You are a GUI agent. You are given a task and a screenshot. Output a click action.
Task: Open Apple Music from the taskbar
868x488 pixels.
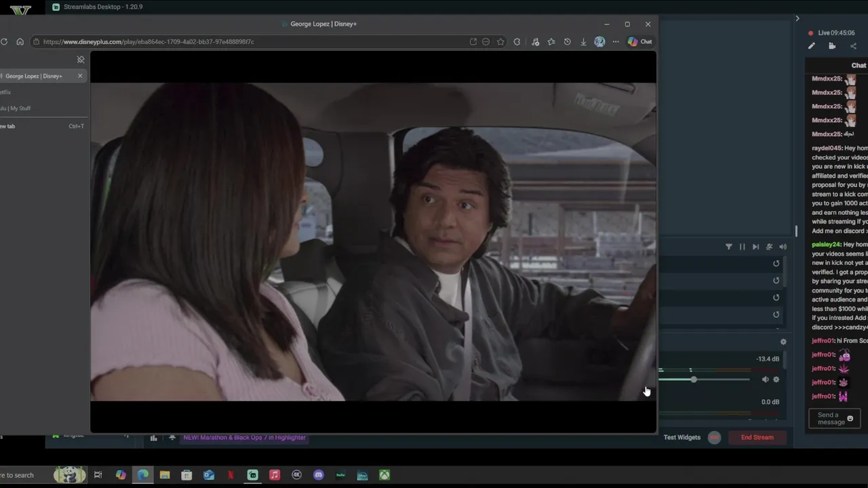(x=274, y=475)
